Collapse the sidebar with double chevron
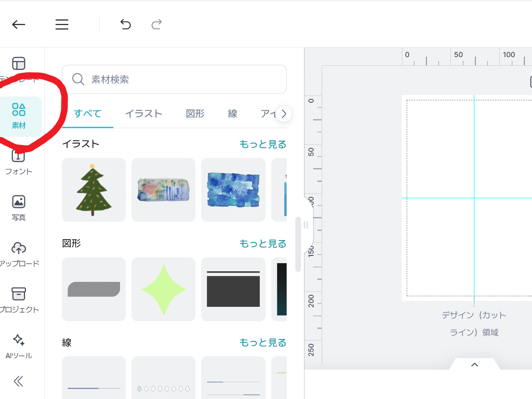532x399 pixels. point(19,381)
